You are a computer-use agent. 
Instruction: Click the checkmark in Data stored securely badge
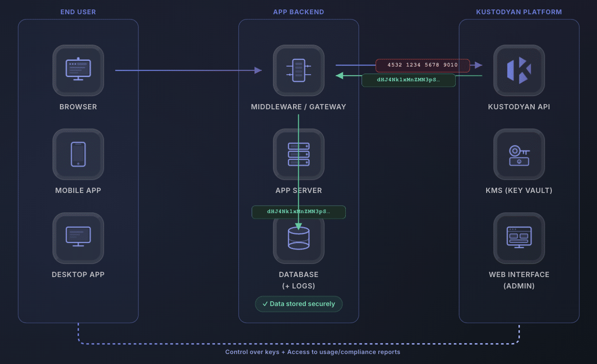click(266, 304)
